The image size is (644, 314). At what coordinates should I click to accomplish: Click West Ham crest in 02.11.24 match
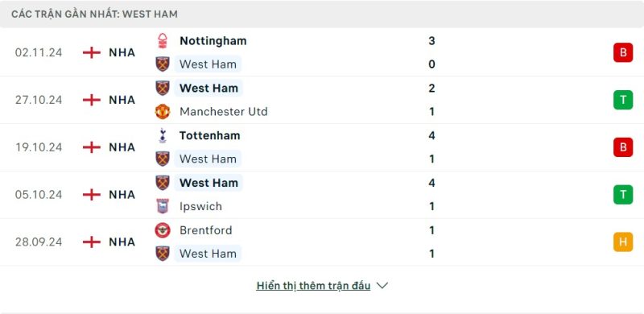[x=163, y=64]
